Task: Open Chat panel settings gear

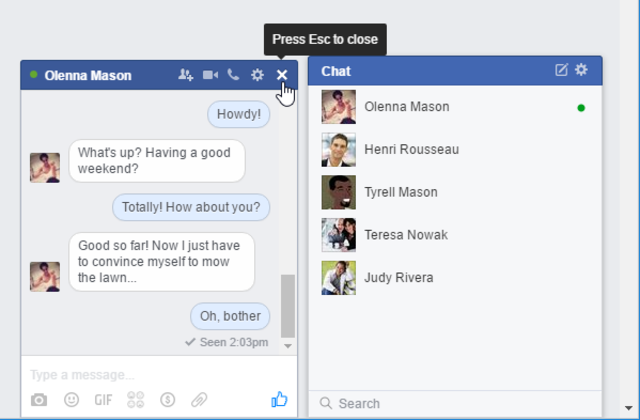Action: [x=581, y=70]
